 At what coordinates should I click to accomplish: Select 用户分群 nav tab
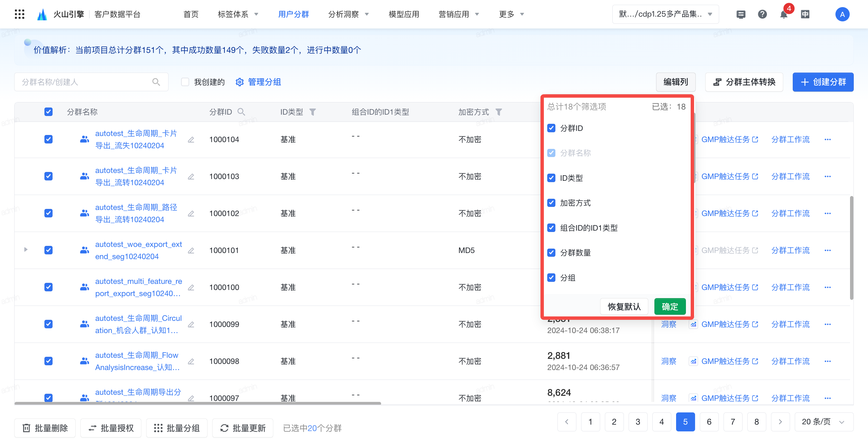[x=294, y=14]
